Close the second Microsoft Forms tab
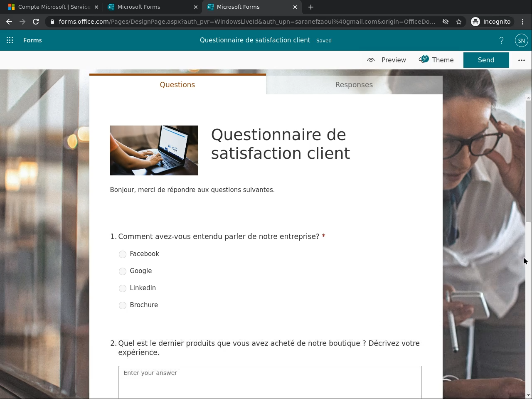 click(x=196, y=7)
